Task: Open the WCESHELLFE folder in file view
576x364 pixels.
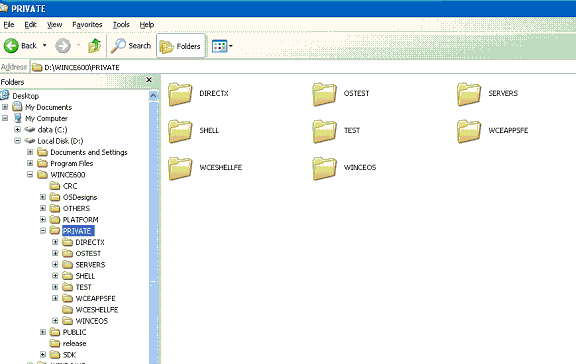Action: tap(205, 168)
